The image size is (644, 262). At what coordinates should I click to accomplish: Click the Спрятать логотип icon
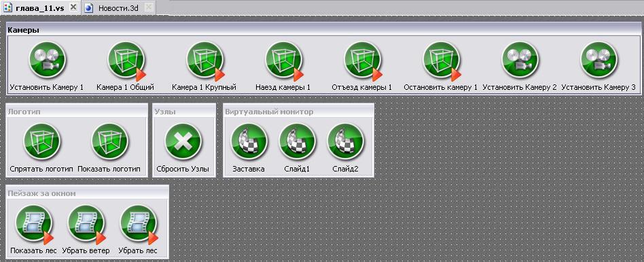tap(41, 142)
